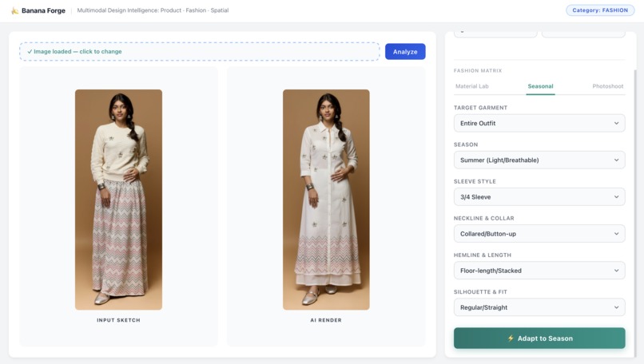The image size is (644, 364).
Task: Click the lightning bolt icon on Adapt to Season
Action: [x=511, y=338]
